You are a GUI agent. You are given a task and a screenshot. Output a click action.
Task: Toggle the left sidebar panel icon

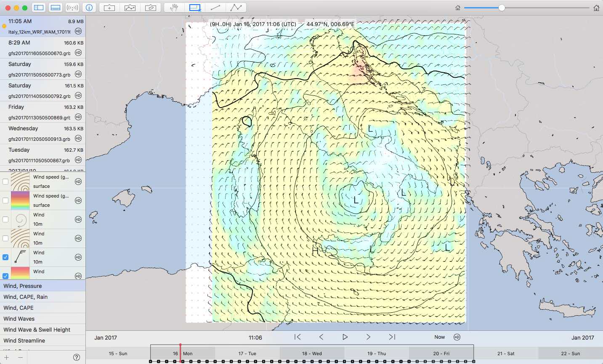pos(39,8)
